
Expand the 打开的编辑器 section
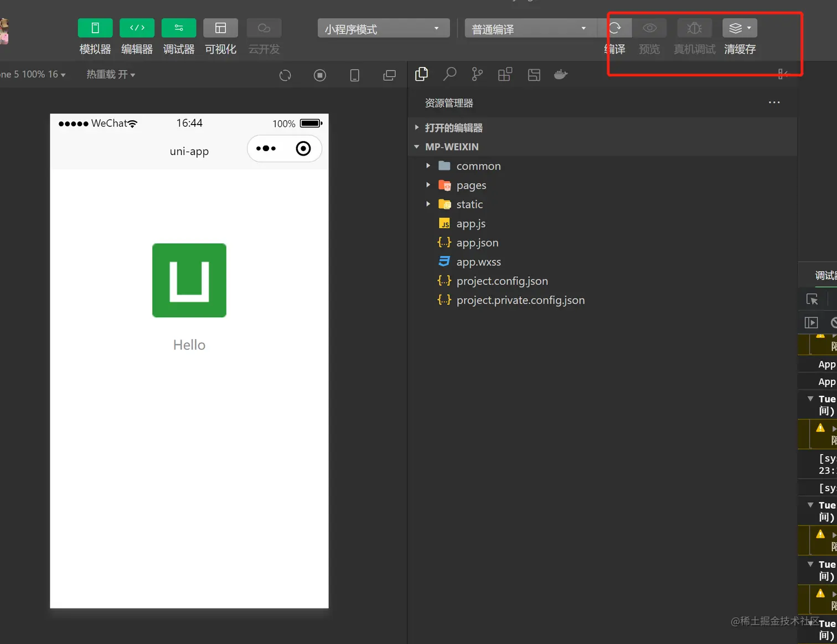(602, 127)
